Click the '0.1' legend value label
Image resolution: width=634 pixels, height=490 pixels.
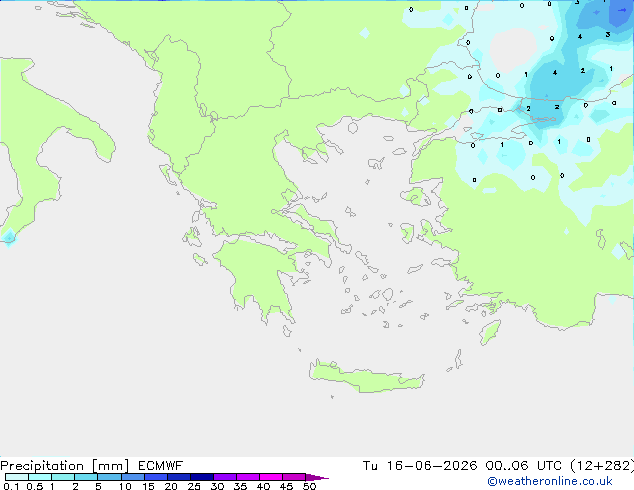[11, 486]
